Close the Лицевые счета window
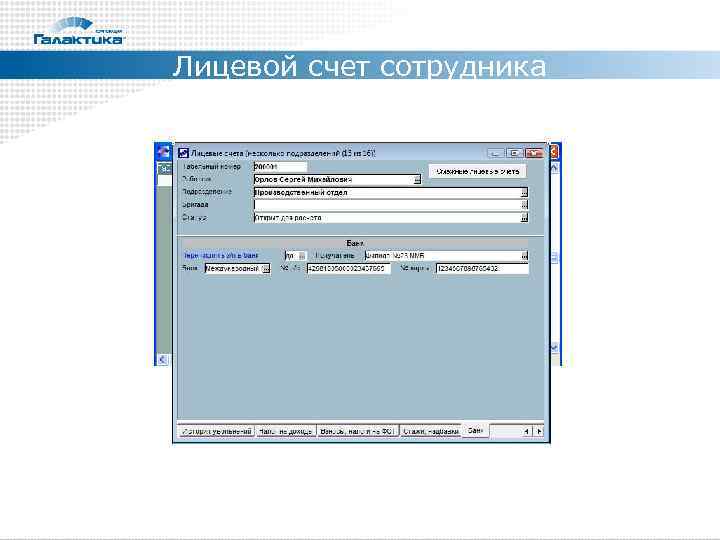Screen dimensions: 720x540 click(534, 152)
